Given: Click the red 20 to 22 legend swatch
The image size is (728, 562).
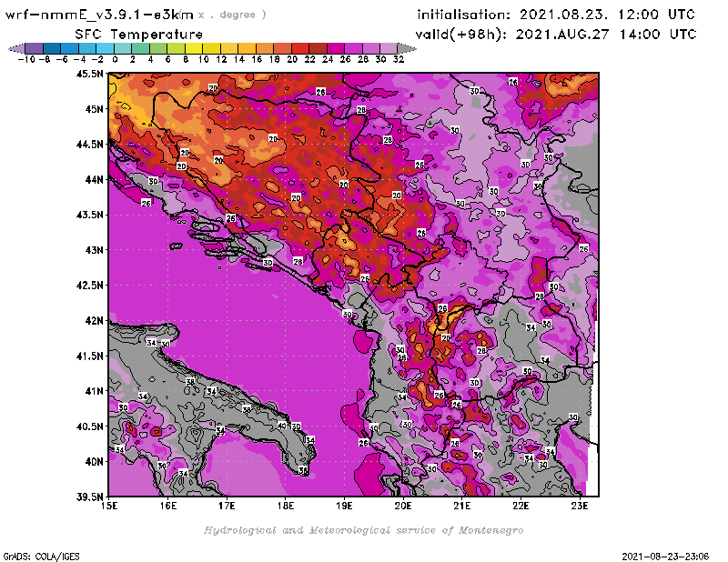Looking at the screenshot, I should (x=300, y=48).
